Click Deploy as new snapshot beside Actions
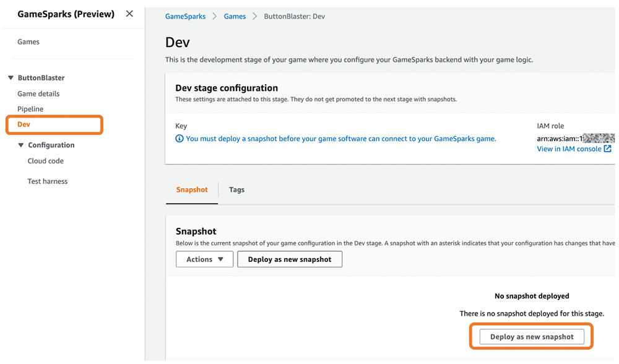Screen dimensions: 619x364 (290, 259)
